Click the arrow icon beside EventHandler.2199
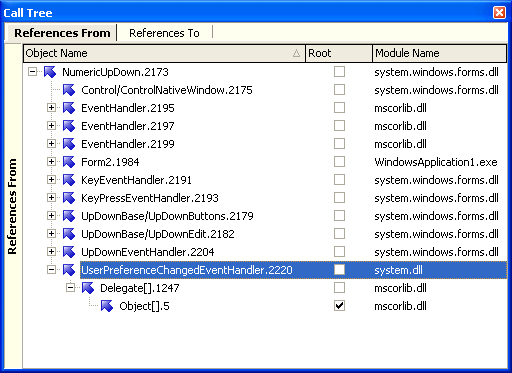 (x=69, y=144)
